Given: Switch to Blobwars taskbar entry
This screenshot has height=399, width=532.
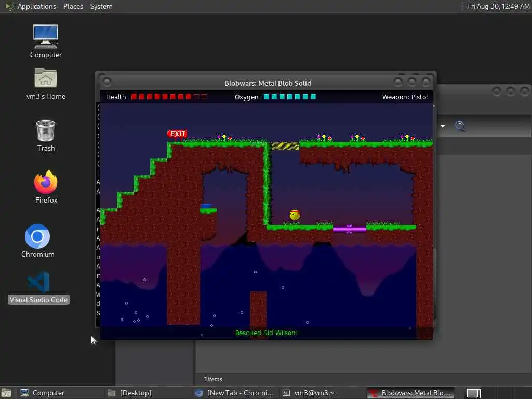Looking at the screenshot, I should pos(410,393).
